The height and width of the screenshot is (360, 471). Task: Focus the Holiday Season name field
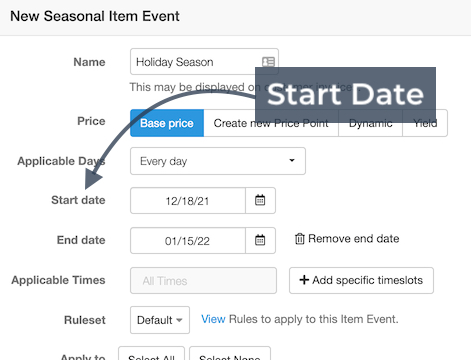204,62
